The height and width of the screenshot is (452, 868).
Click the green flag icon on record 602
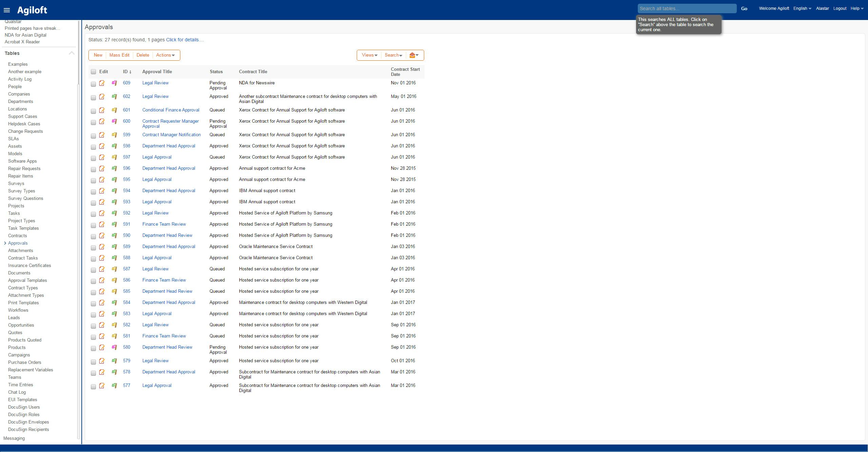coord(114,97)
